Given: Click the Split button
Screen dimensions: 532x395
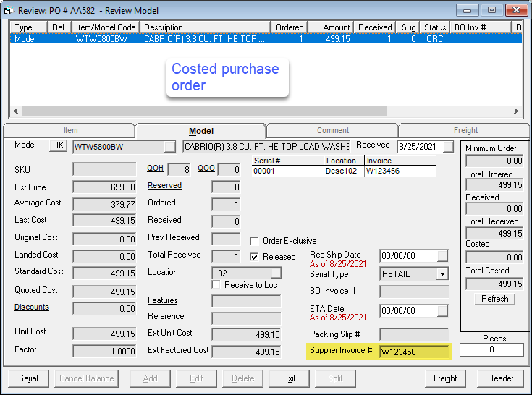Looking at the screenshot, I should click(x=335, y=378).
